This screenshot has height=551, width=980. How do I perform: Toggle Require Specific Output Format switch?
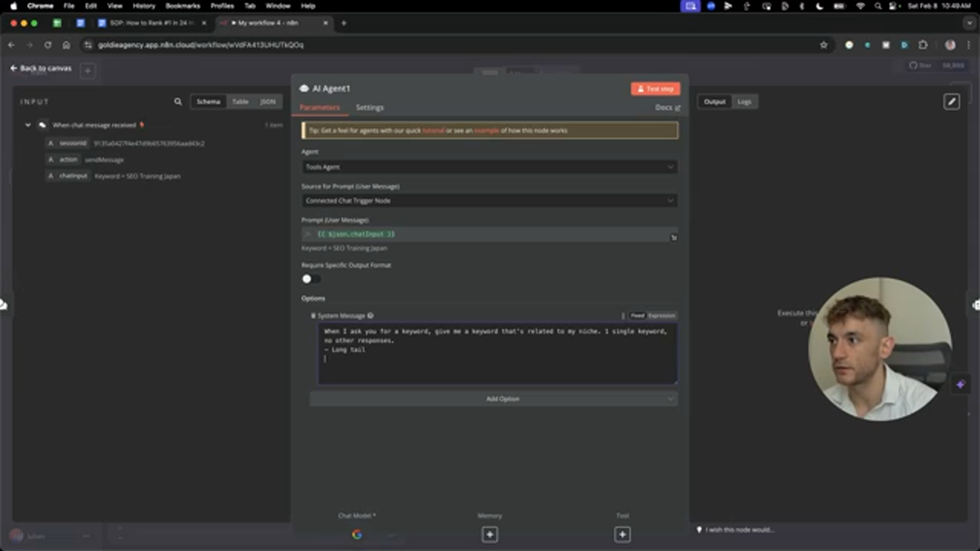click(310, 279)
